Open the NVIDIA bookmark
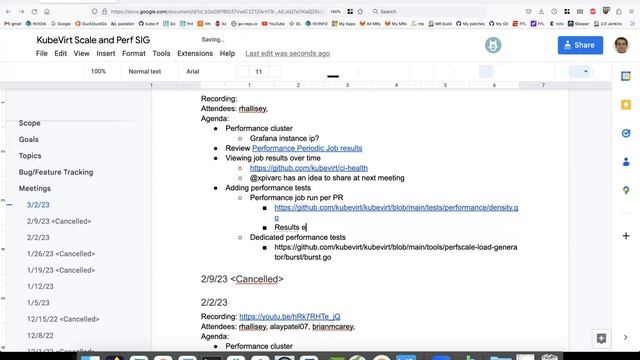The width and height of the screenshot is (640, 360). pyautogui.click(x=36, y=24)
